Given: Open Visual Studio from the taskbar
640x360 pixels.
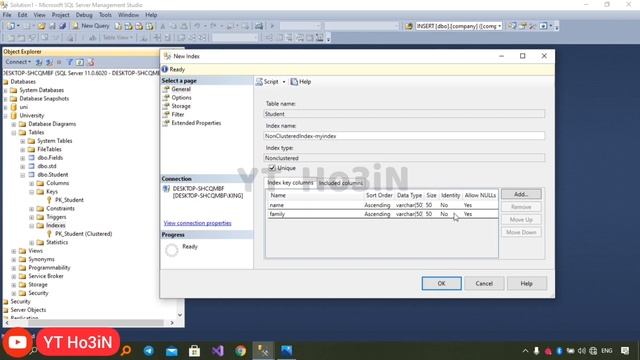Looking at the screenshot, I should coord(218,351).
